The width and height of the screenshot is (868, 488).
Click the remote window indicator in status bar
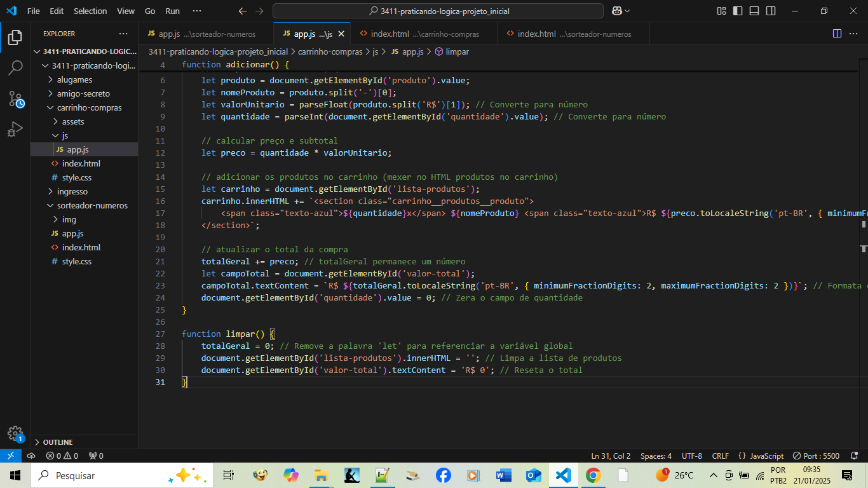click(x=11, y=456)
